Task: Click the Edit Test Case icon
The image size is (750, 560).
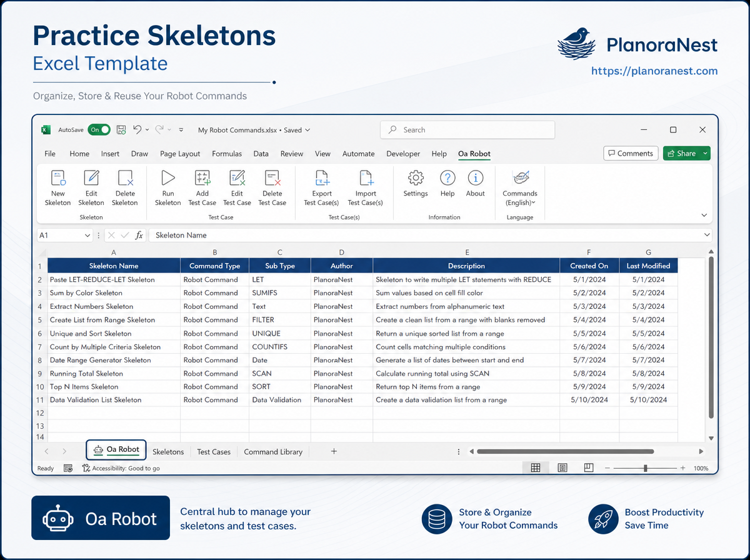Action: pyautogui.click(x=237, y=179)
